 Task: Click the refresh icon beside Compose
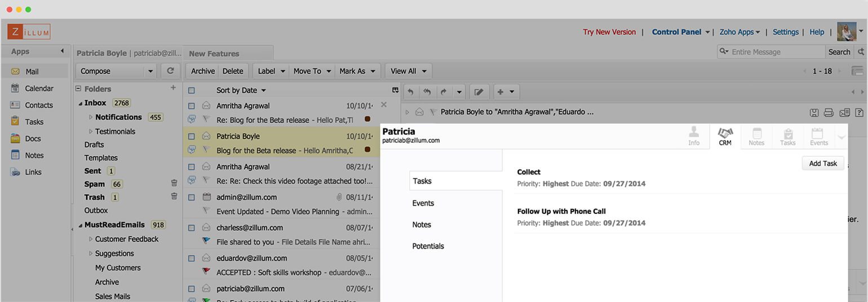point(170,71)
